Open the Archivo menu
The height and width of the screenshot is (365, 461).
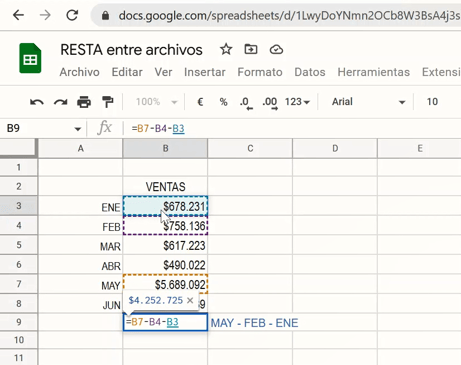click(79, 72)
